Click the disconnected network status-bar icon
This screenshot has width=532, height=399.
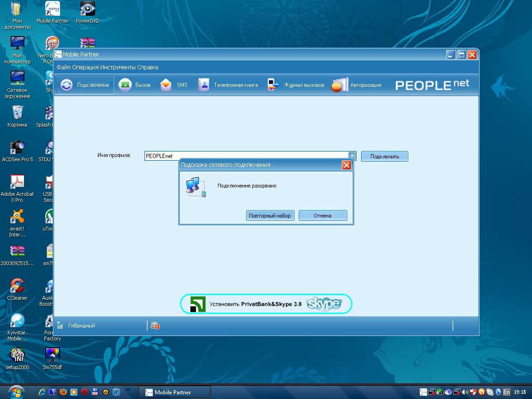tap(155, 326)
